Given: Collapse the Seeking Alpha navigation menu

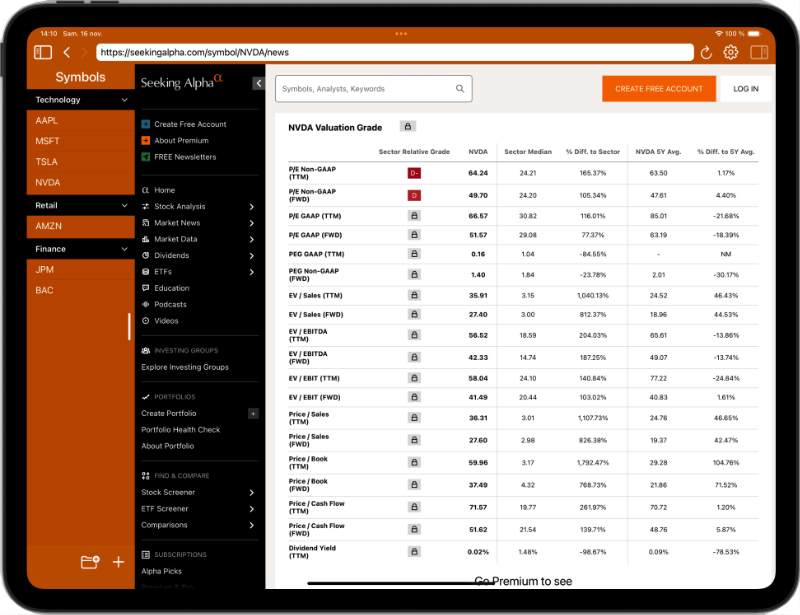Looking at the screenshot, I should (258, 84).
